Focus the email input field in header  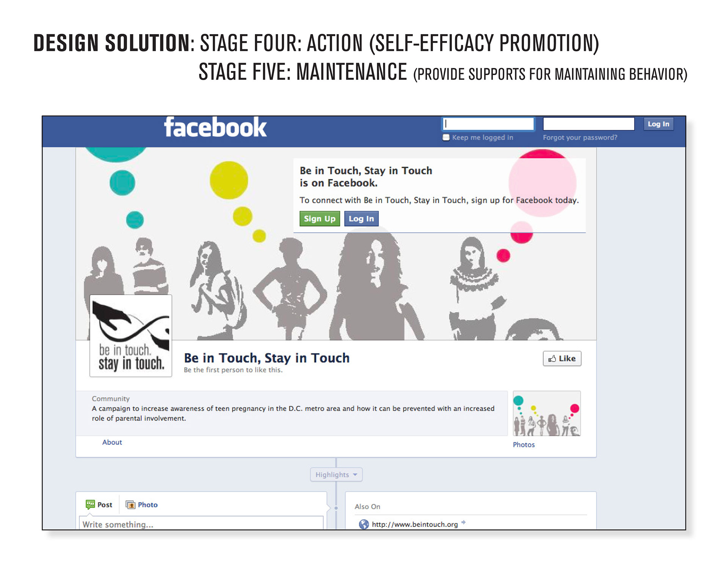point(488,124)
